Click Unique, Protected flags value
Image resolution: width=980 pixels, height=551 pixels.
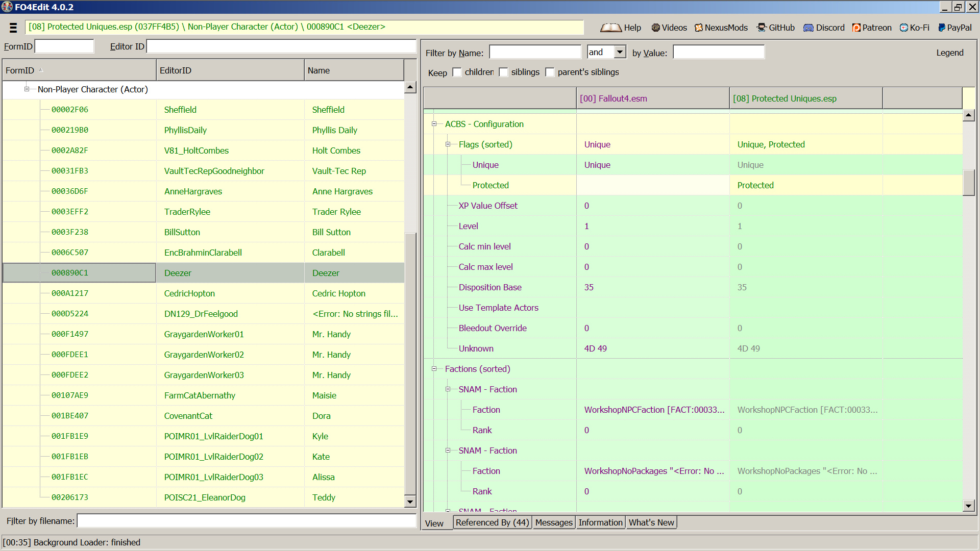click(x=771, y=144)
